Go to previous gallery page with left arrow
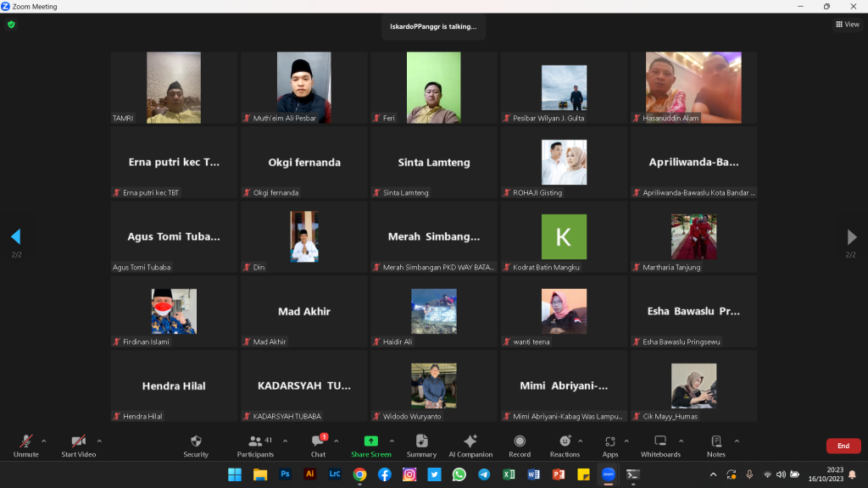This screenshot has width=868, height=488. pos(15,236)
